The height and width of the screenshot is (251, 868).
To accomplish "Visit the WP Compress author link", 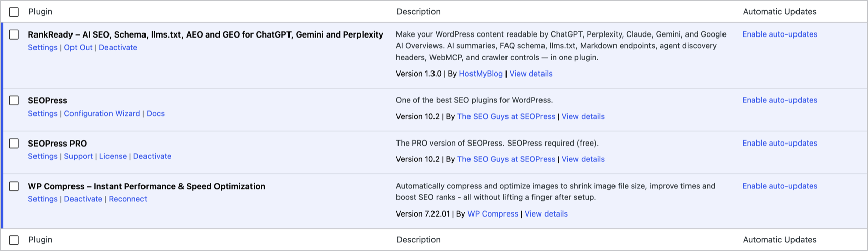I will (x=493, y=214).
